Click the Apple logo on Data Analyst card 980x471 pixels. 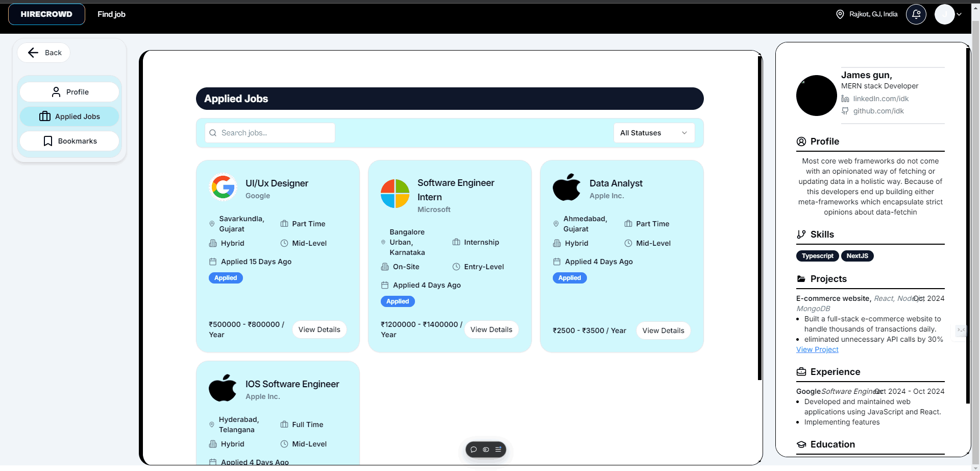tap(567, 187)
